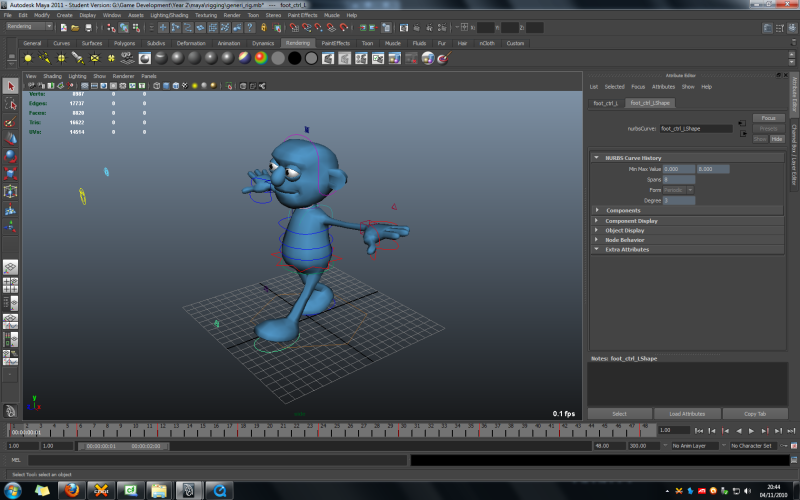Click the open scene folder icon
Screen dimensions: 800x500
click(75, 27)
